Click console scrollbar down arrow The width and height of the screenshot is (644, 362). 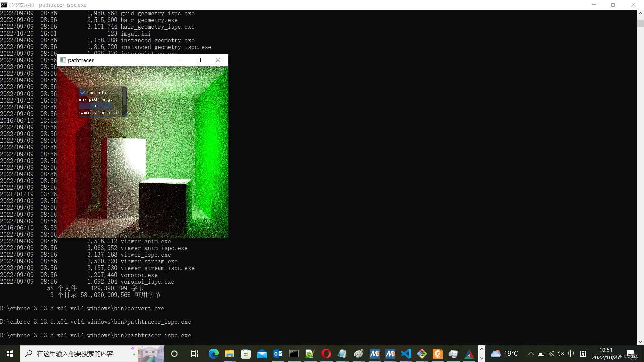(x=640, y=342)
